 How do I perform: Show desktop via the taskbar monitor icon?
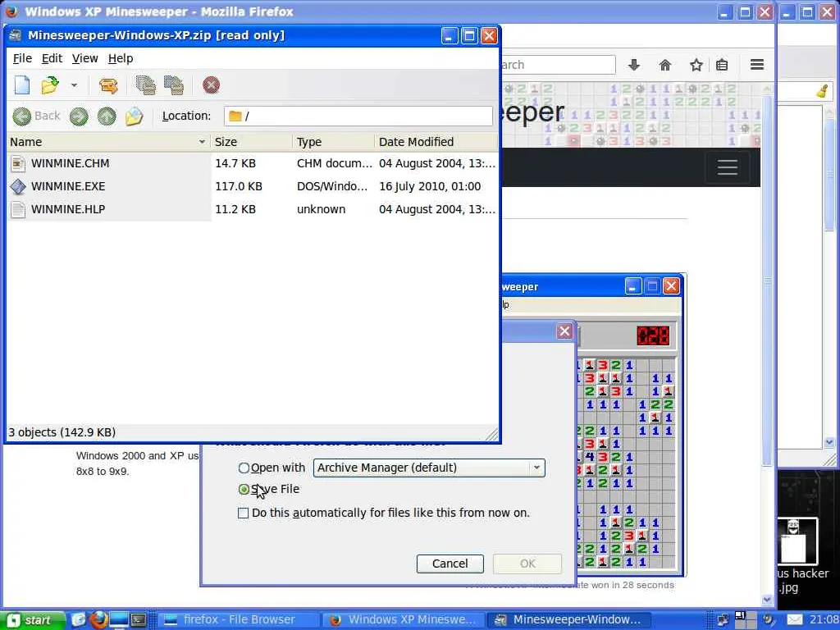point(118,620)
